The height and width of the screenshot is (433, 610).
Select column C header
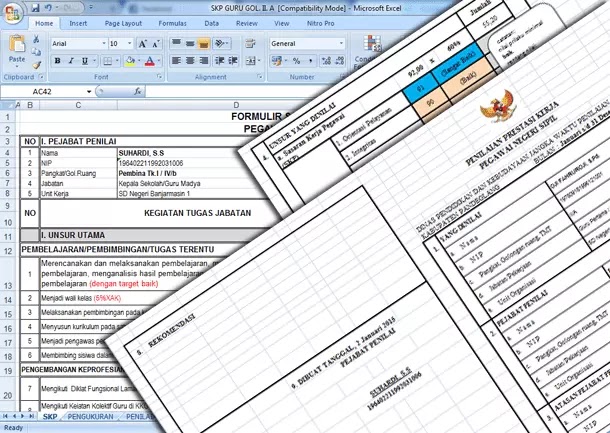(x=78, y=105)
